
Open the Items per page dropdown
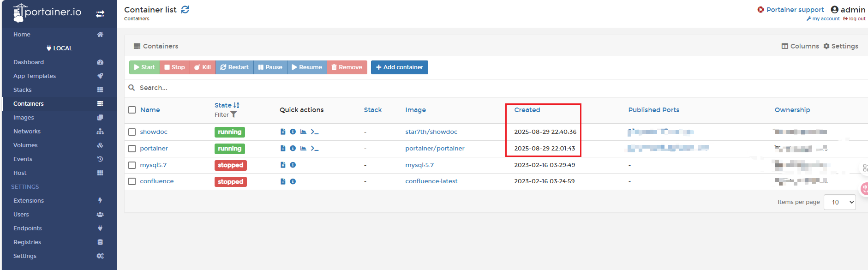click(839, 202)
